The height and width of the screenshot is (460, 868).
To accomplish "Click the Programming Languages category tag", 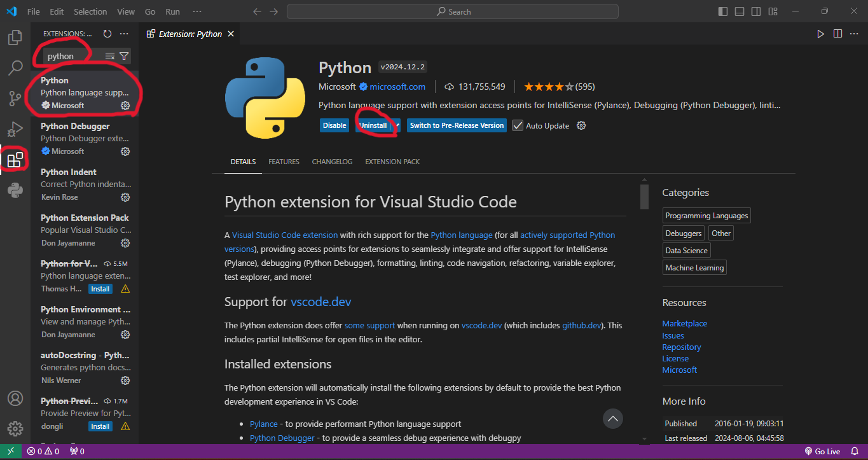I will [x=706, y=216].
